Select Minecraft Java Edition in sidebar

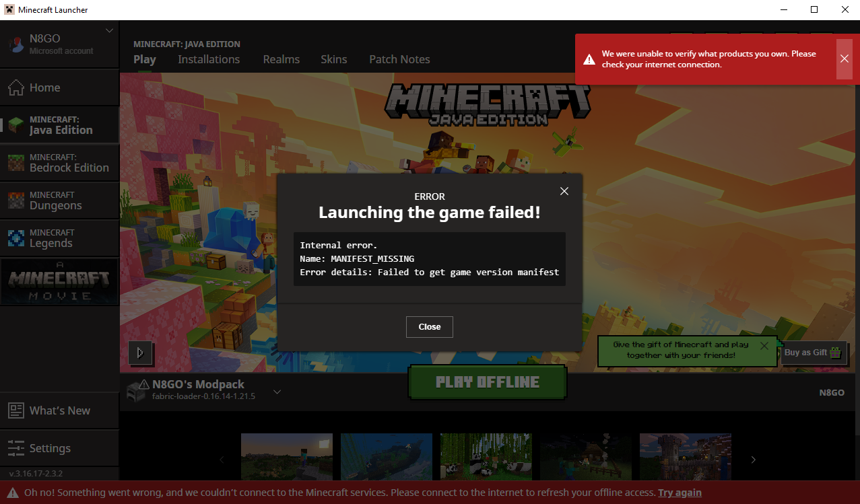tap(59, 125)
